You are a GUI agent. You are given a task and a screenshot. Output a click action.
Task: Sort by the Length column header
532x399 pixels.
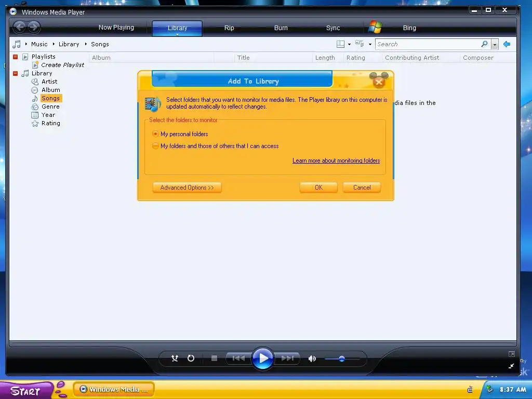point(328,58)
